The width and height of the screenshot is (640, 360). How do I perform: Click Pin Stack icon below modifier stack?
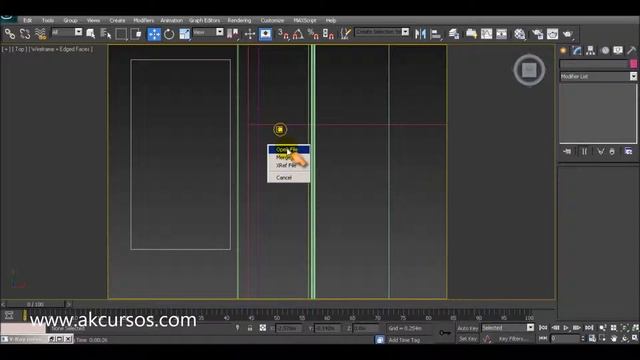pos(567,151)
